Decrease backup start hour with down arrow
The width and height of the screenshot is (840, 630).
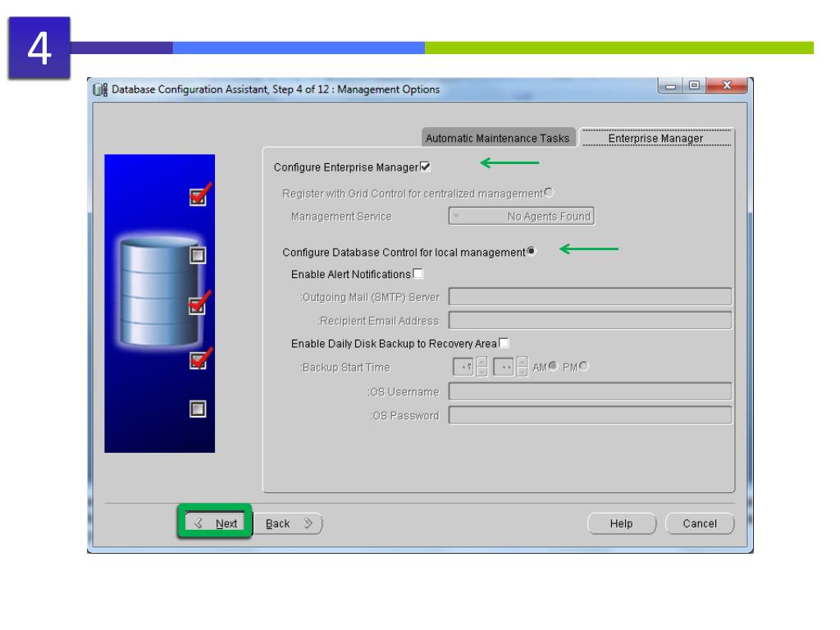coord(482,372)
